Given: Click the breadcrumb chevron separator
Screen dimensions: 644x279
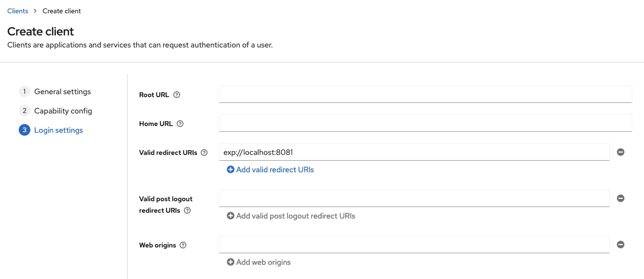Looking at the screenshot, I should coord(35,11).
